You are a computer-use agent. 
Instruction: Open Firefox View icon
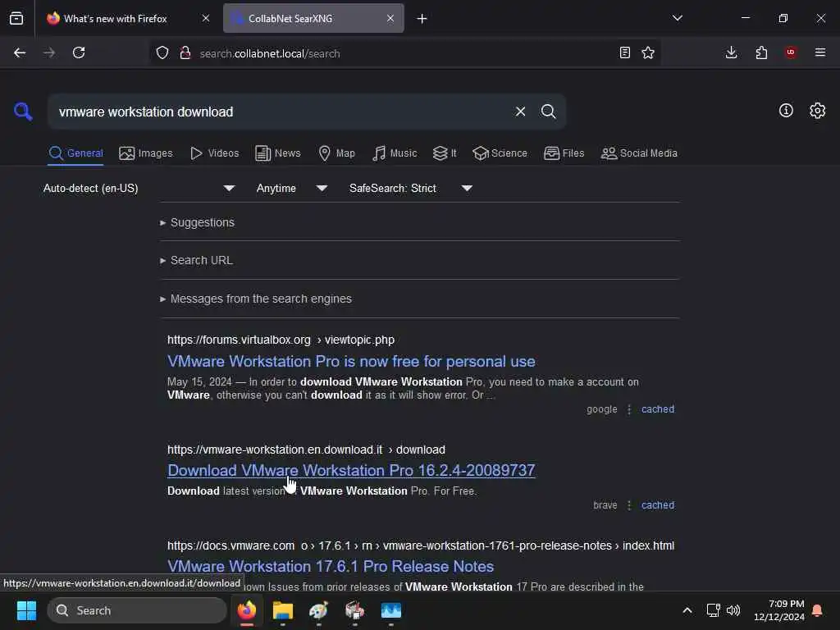click(16, 19)
